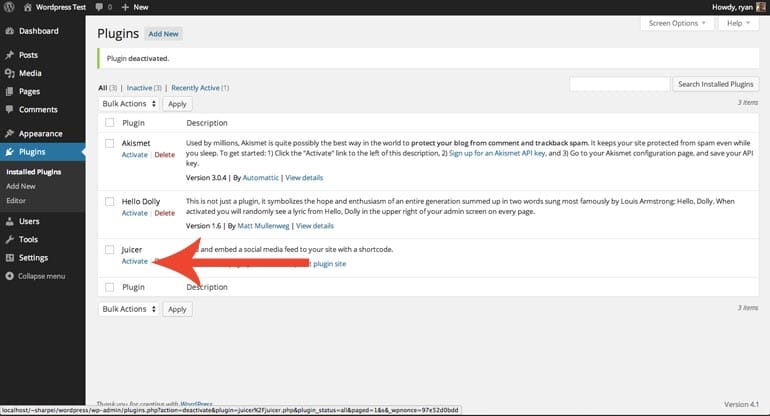The height and width of the screenshot is (416, 770).
Task: Open the WordPress logo menu
Action: pos(9,7)
